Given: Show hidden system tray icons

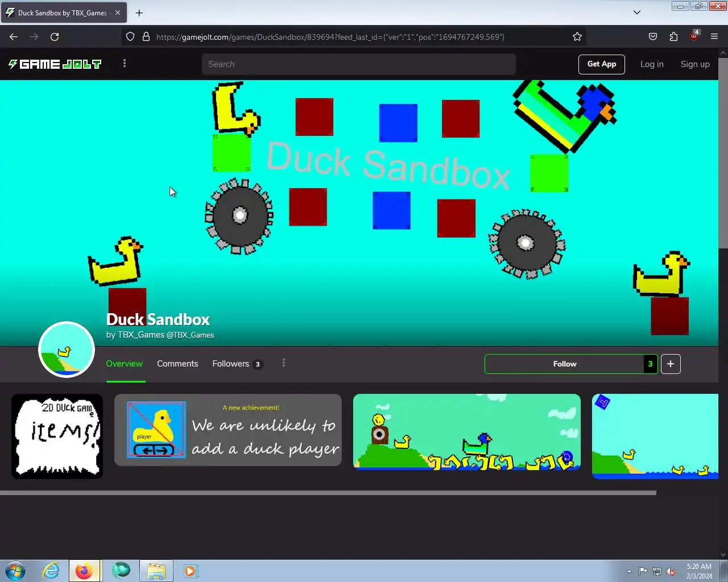Looking at the screenshot, I should click(629, 571).
